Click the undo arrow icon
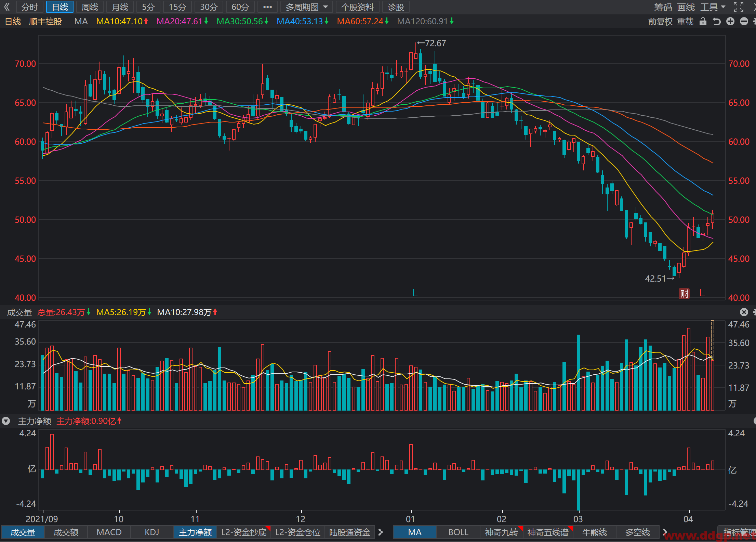This screenshot has width=756, height=542. (717, 22)
